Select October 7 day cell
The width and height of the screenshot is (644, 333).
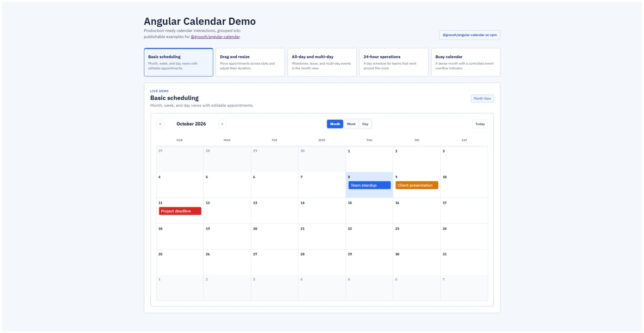pos(322,185)
